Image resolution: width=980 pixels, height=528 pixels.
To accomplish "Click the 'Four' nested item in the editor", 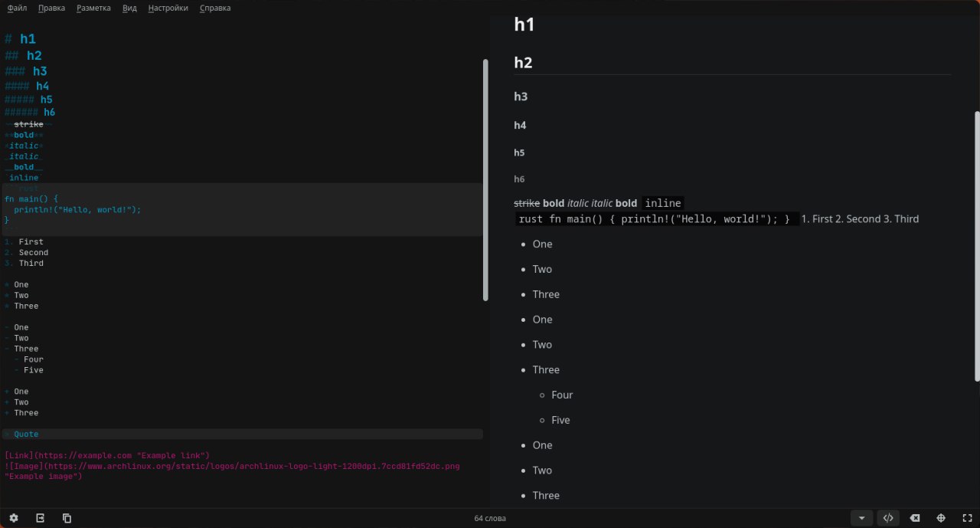I will (x=29, y=359).
